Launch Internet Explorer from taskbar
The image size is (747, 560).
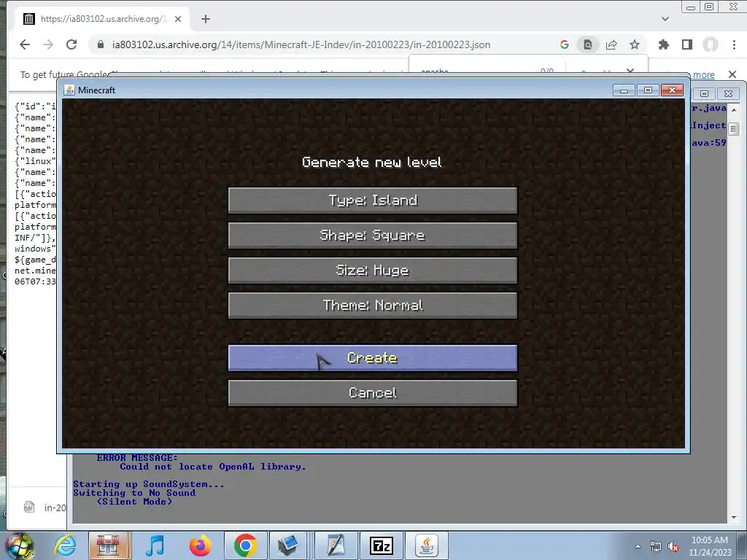coord(65,545)
